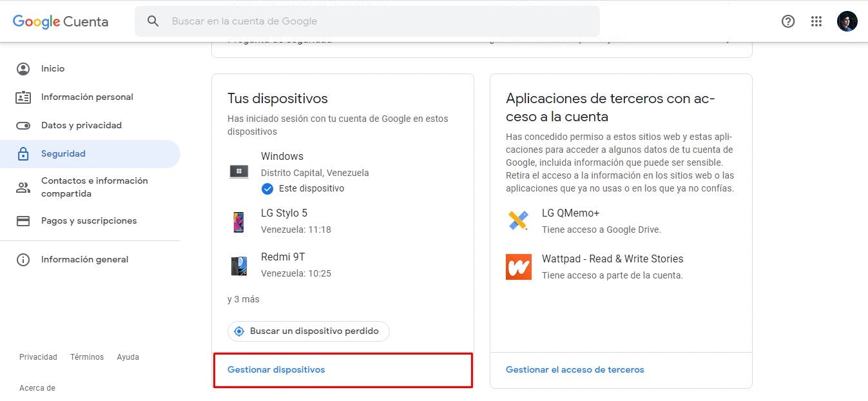Expand the 'y 3 más' device list
This screenshot has height=401, width=868.
point(243,298)
